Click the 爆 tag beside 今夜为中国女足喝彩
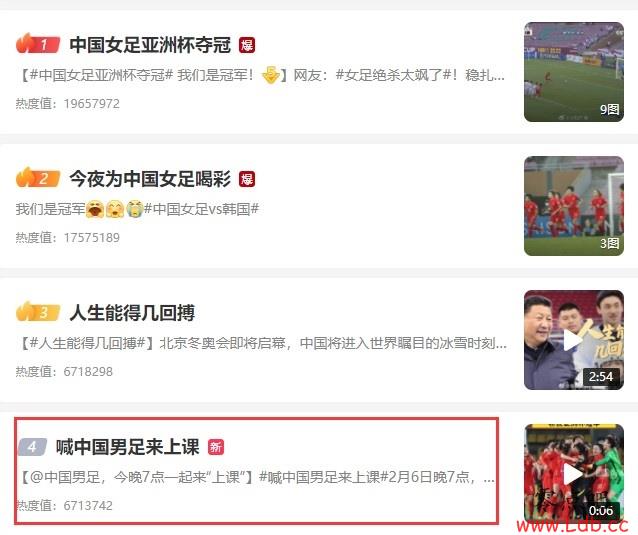The image size is (638, 535). pos(247,179)
